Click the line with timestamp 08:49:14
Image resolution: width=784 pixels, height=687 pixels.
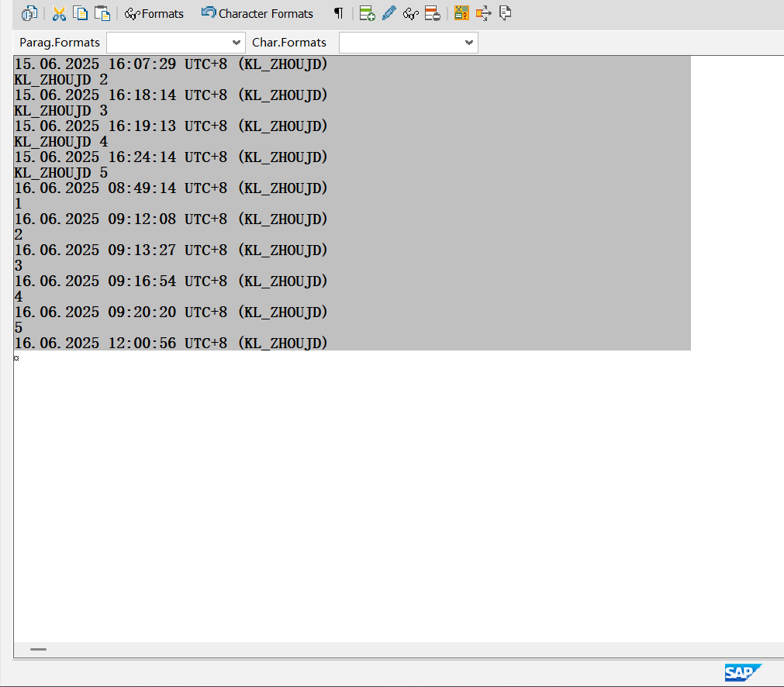point(171,188)
